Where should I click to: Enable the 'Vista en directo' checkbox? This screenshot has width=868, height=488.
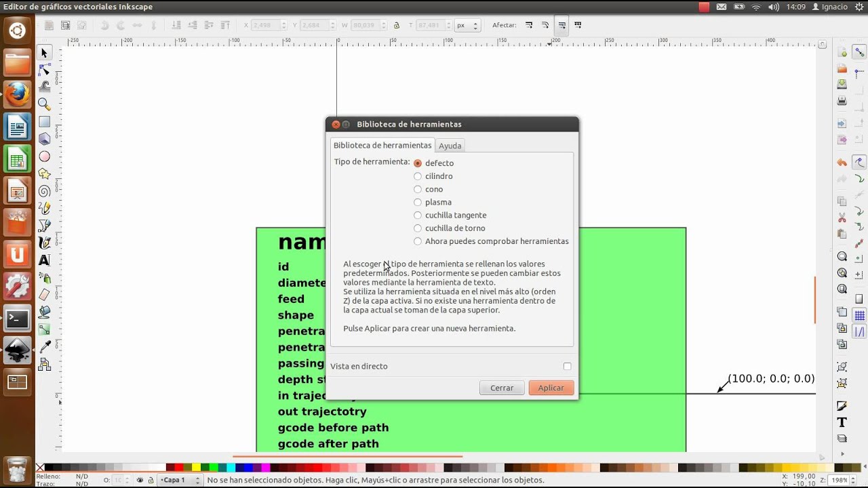pos(567,366)
